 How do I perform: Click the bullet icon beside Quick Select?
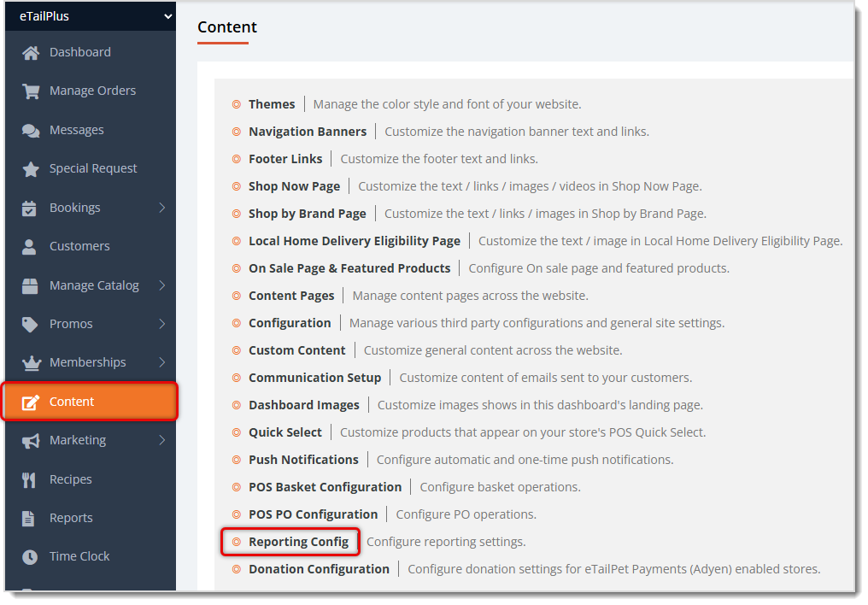[x=237, y=432]
